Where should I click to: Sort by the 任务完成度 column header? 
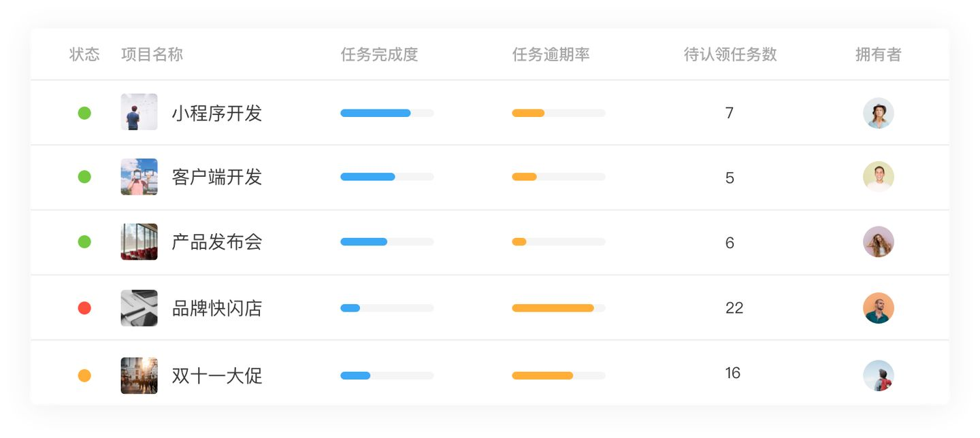coord(379,54)
